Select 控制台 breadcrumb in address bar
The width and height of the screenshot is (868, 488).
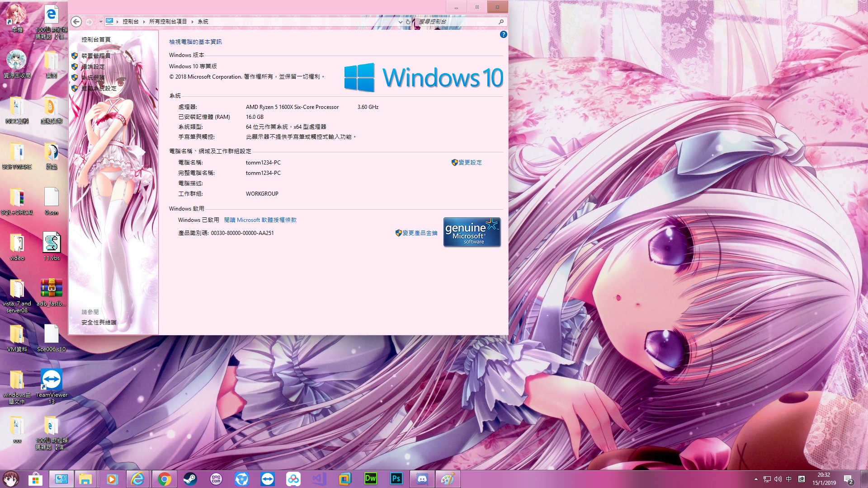[x=130, y=22]
